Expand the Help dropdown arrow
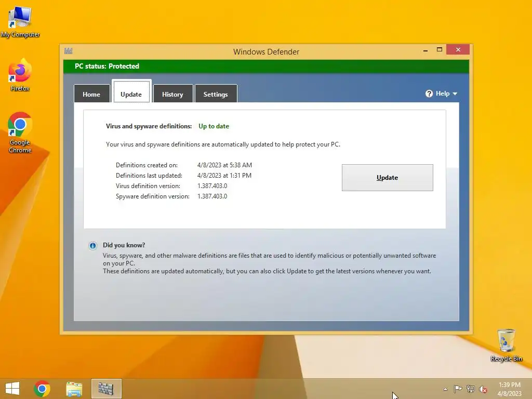 point(455,94)
